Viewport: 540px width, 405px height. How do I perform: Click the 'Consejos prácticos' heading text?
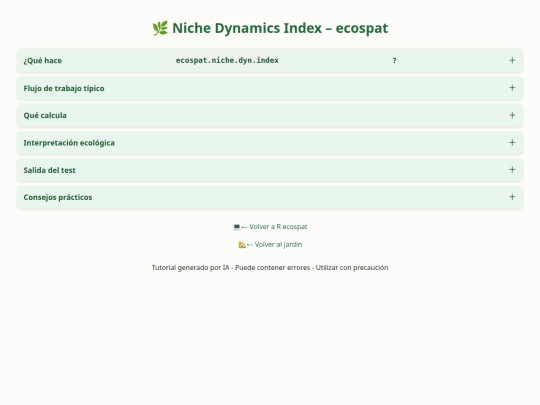pyautogui.click(x=58, y=197)
